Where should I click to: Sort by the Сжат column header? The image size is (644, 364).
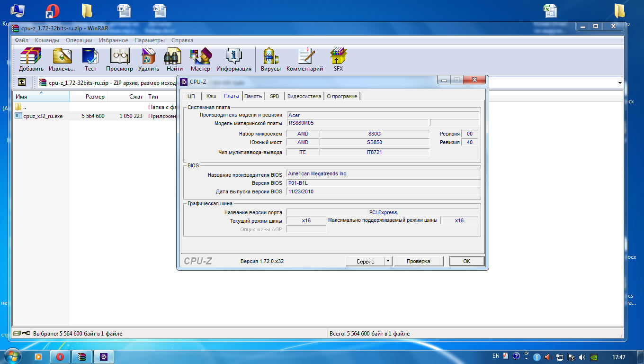coord(126,97)
